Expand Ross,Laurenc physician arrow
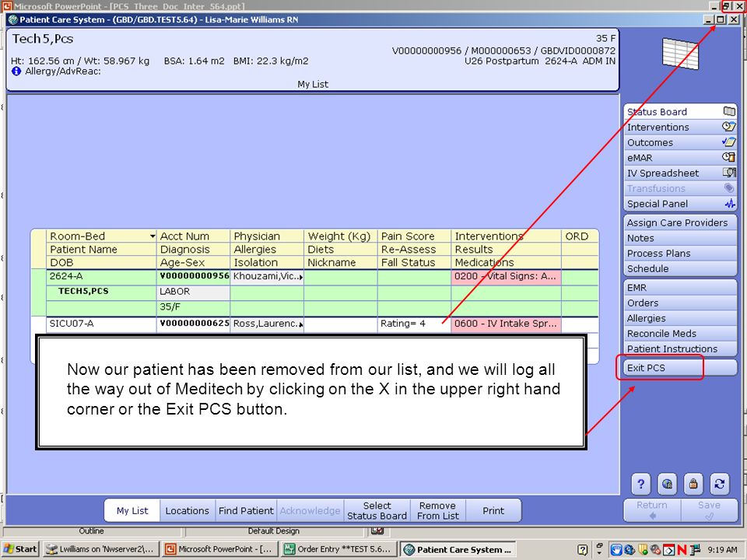The height and width of the screenshot is (560, 747). [301, 325]
